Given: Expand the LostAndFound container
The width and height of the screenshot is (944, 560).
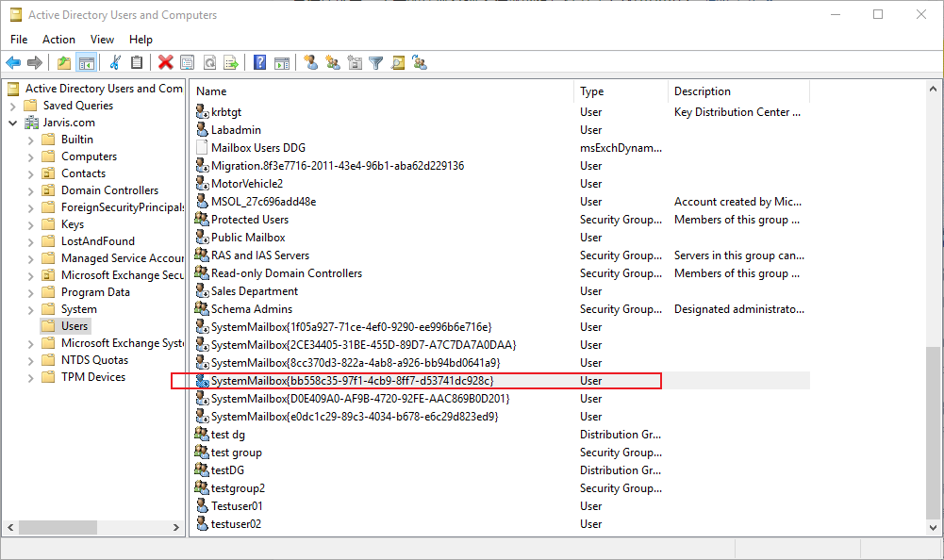Looking at the screenshot, I should pyautogui.click(x=31, y=241).
